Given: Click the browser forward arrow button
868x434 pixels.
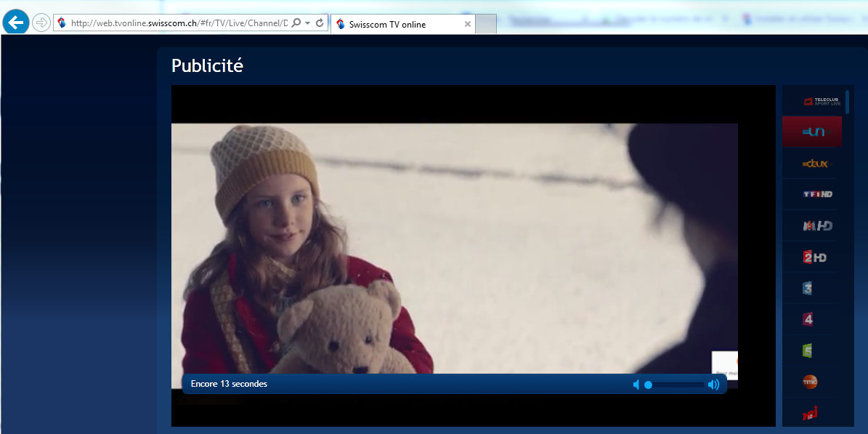Looking at the screenshot, I should click(41, 23).
